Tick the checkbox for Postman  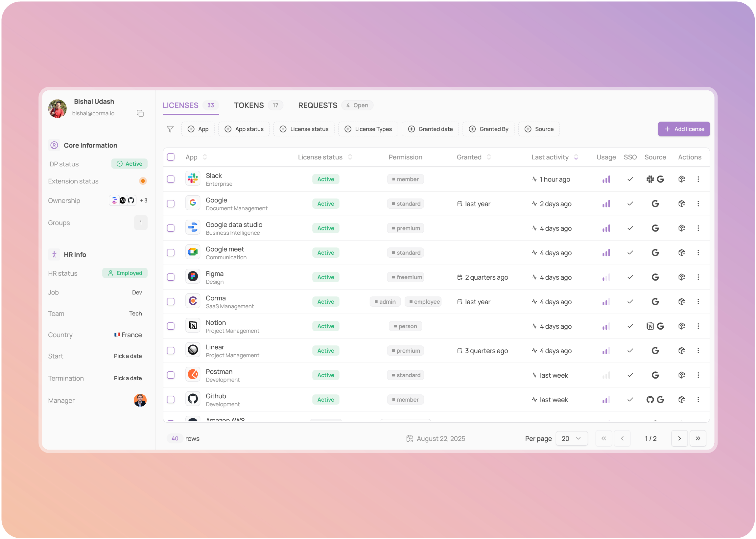tap(171, 375)
